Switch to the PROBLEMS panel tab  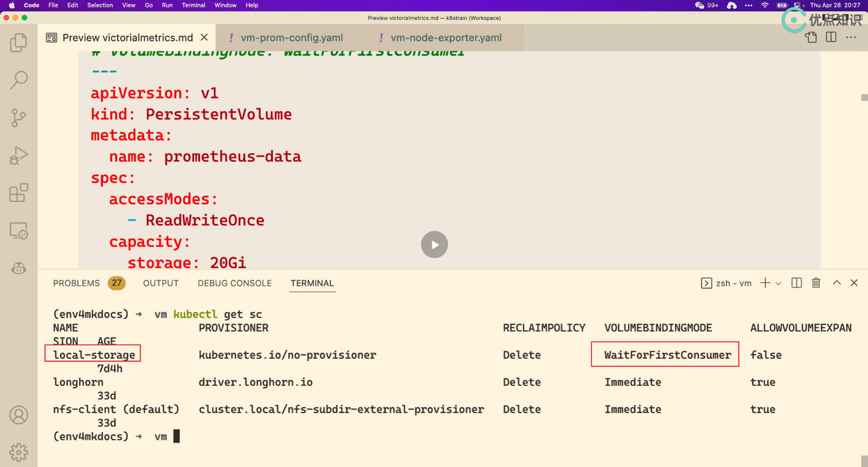pos(76,283)
